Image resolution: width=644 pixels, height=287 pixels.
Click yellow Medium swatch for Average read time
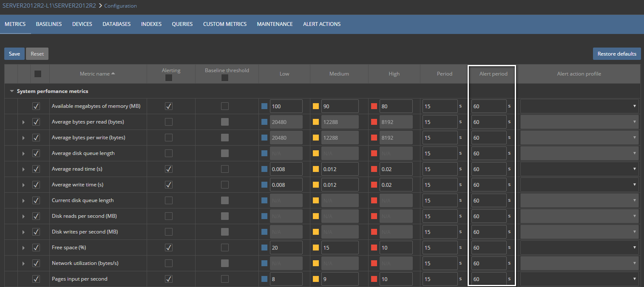coord(316,169)
